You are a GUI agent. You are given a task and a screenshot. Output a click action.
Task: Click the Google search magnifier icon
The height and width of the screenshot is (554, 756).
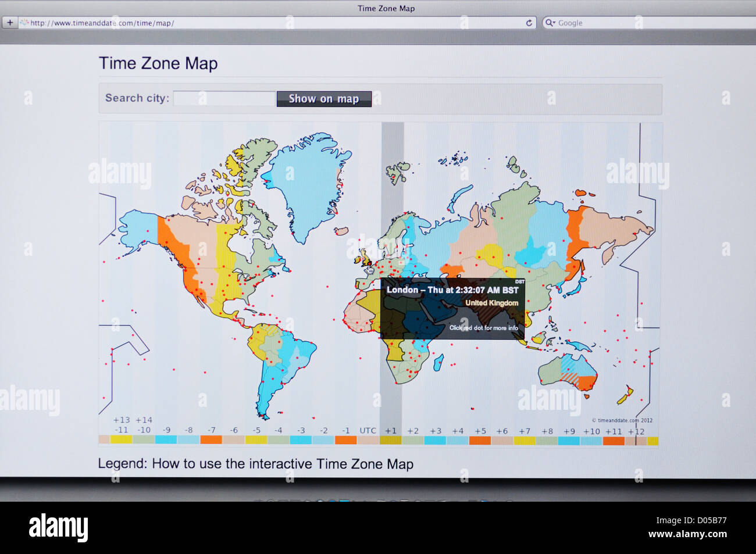(x=549, y=23)
